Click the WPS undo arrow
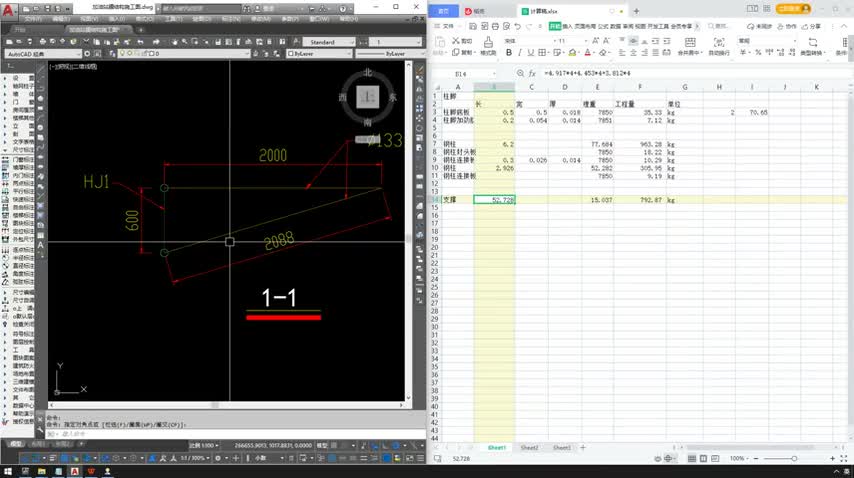Image resolution: width=854 pixels, height=478 pixels. coord(517,26)
